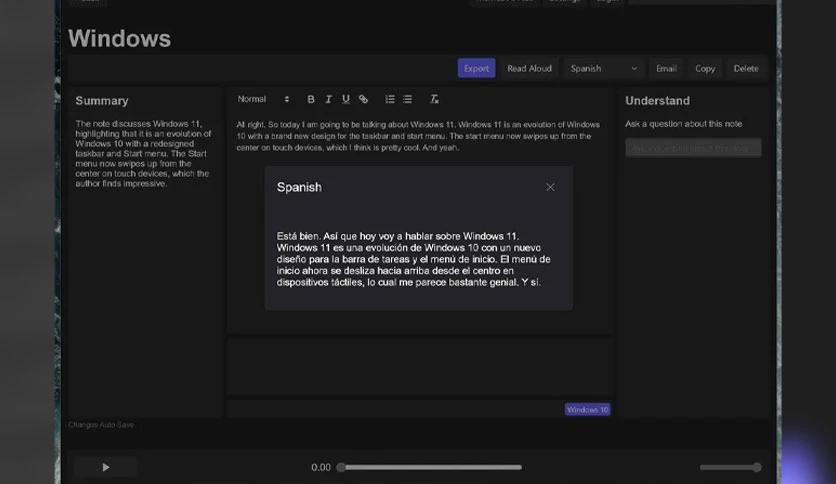Apply numbered list formatting

390,99
